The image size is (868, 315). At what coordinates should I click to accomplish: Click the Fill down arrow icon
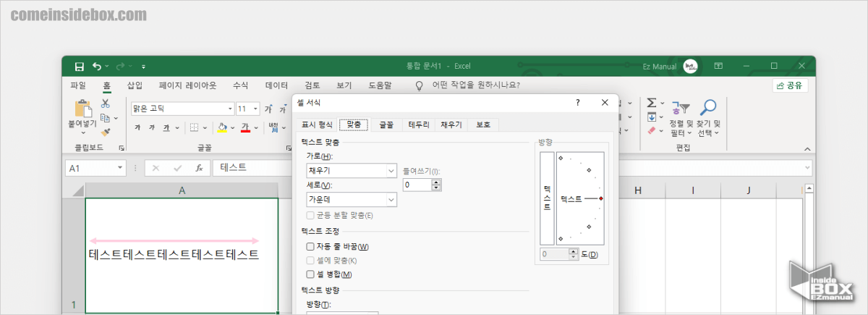pos(652,117)
